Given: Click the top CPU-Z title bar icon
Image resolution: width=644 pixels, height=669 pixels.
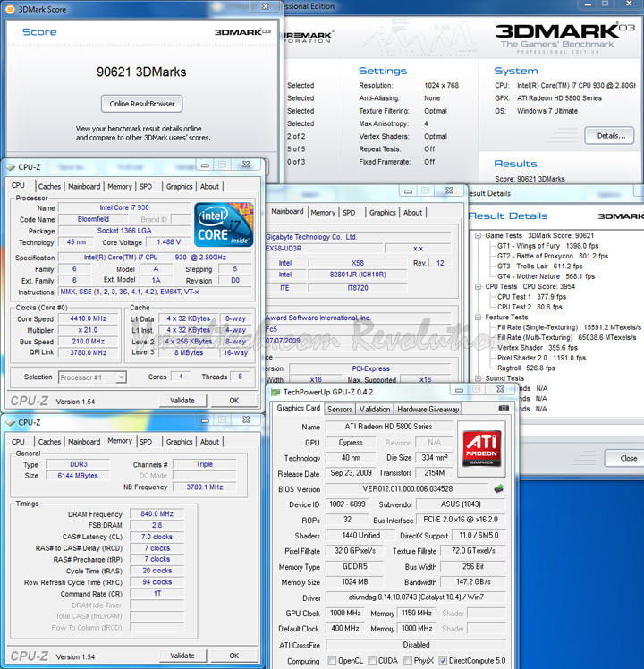Looking at the screenshot, I should [10, 167].
